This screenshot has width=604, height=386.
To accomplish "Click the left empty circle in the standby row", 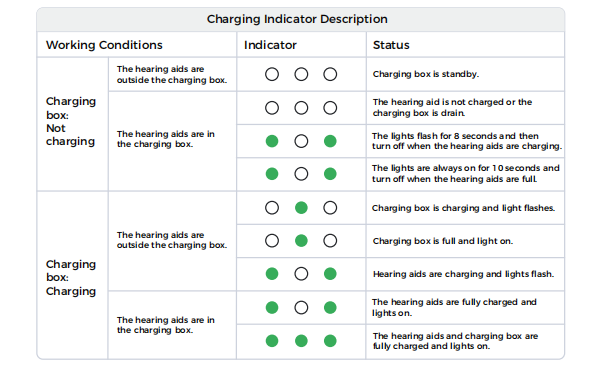I will pos(272,74).
